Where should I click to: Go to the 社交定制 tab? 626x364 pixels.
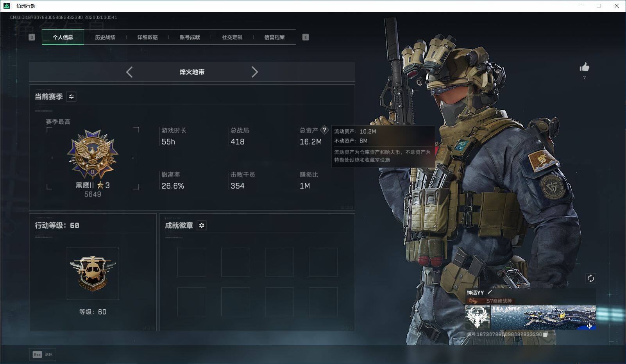[232, 37]
